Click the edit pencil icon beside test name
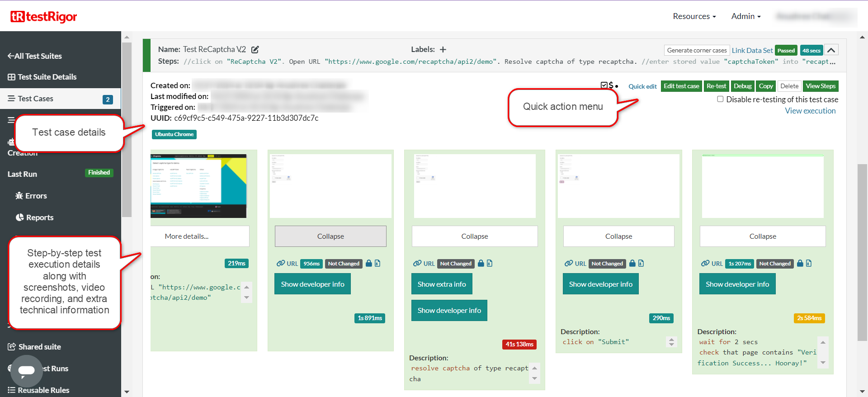This screenshot has height=397, width=868. tap(255, 50)
